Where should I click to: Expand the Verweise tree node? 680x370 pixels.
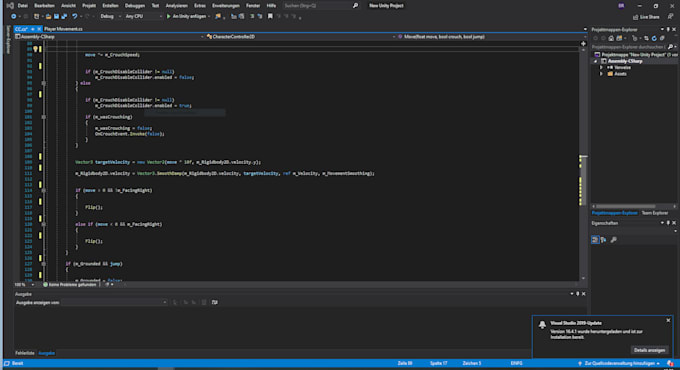point(602,68)
